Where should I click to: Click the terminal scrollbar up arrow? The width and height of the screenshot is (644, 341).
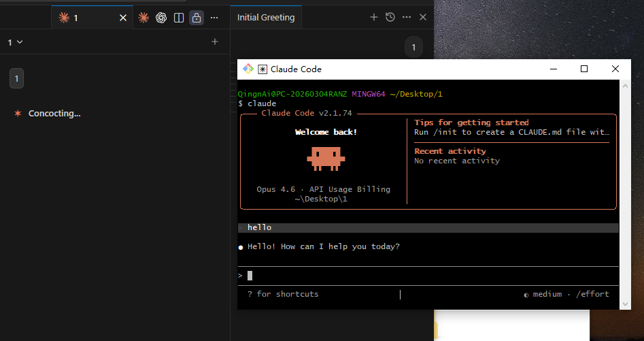click(625, 86)
